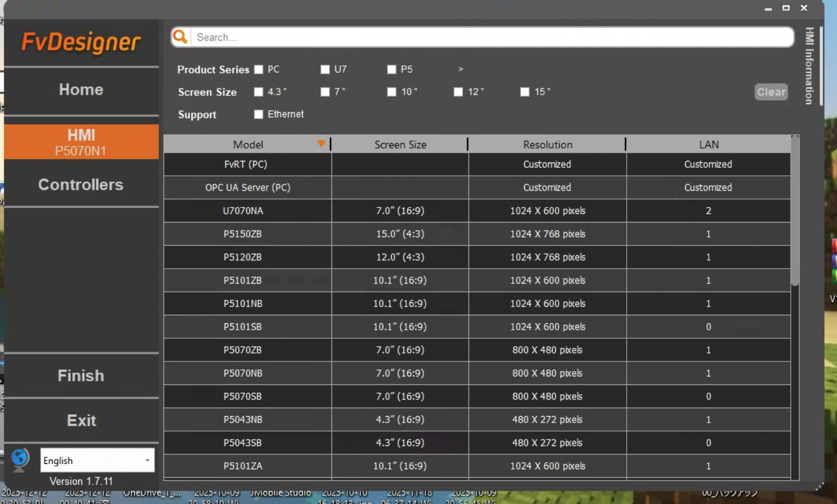The height and width of the screenshot is (504, 837).
Task: Go to the Home tab
Action: [x=81, y=90]
